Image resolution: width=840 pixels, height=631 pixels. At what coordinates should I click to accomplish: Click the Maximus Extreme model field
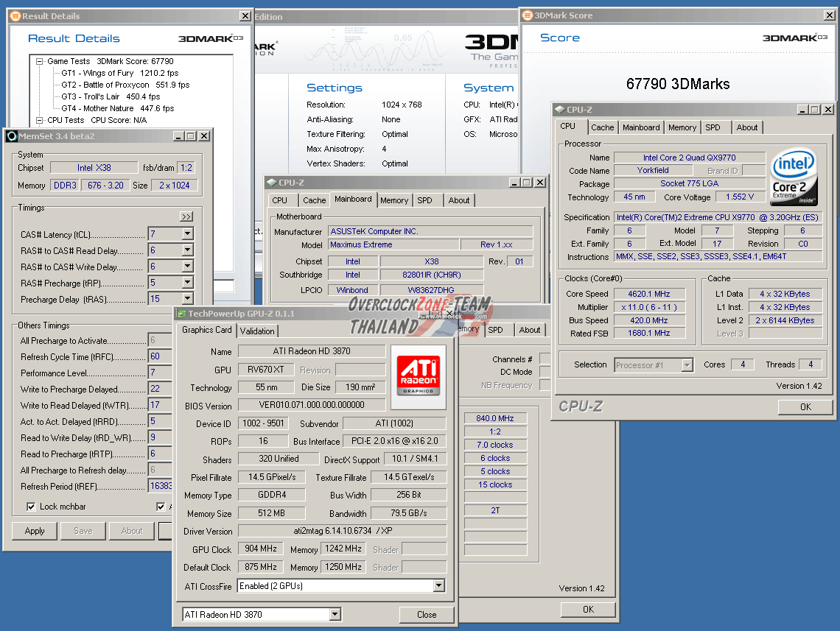click(x=393, y=244)
